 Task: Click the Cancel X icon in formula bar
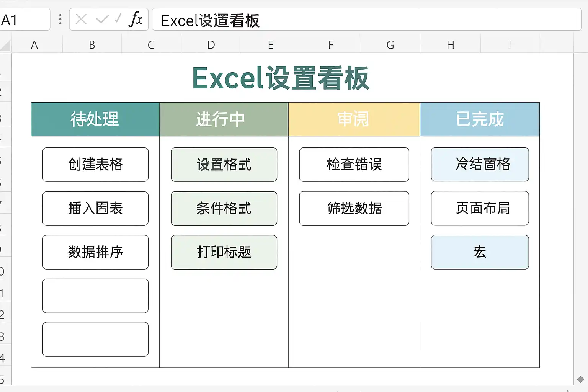[x=81, y=19]
